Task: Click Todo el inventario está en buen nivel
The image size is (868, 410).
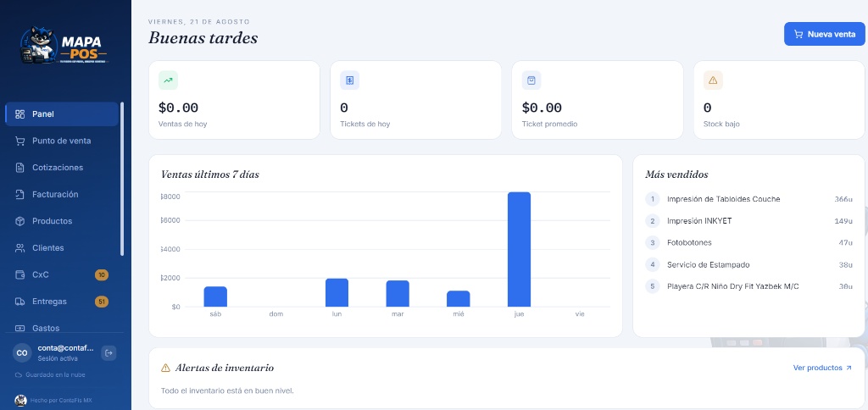Action: 227,391
